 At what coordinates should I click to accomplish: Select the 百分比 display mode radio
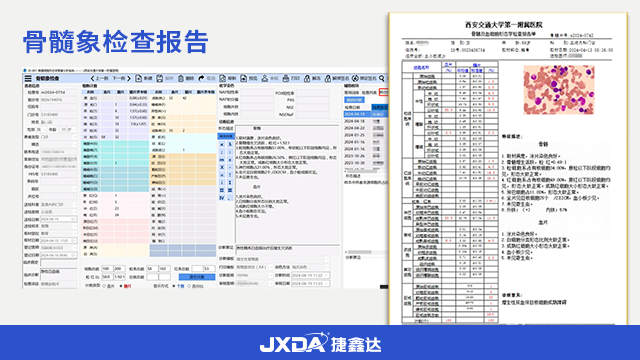189,286
